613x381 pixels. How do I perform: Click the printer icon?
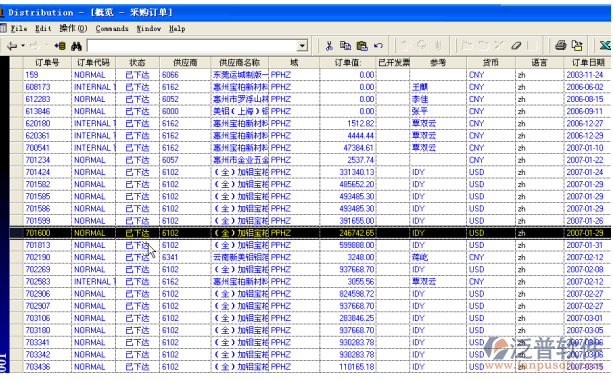click(561, 46)
